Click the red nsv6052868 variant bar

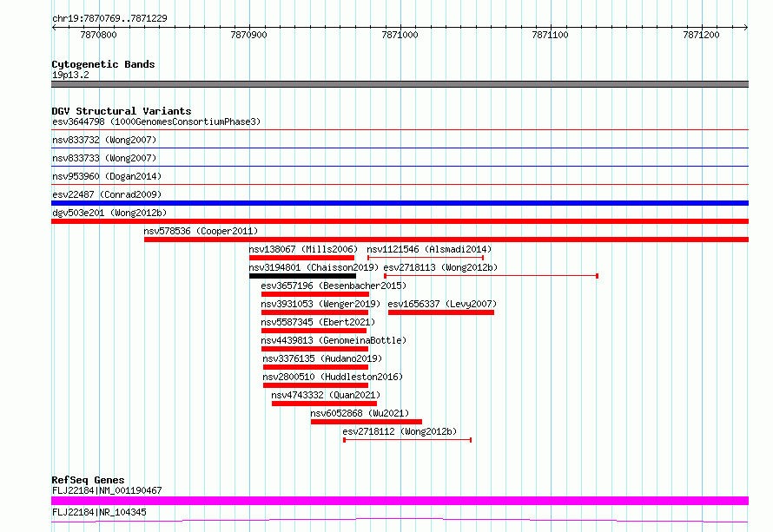click(367, 422)
